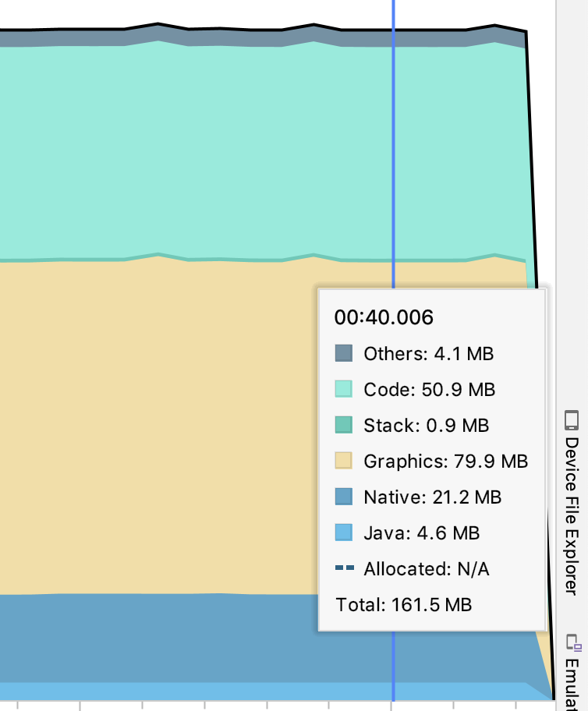This screenshot has width=588, height=711.
Task: Click the Others legend color swatch
Action: coord(344,353)
